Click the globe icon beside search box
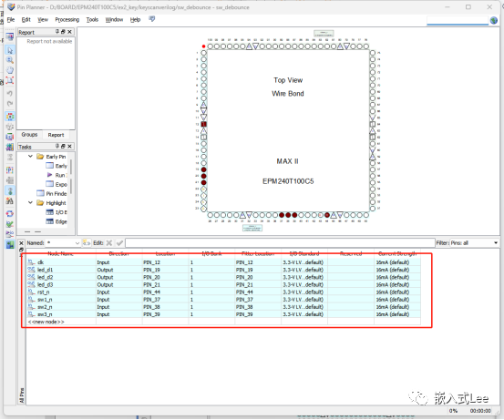504x420 pixels. coord(494,21)
